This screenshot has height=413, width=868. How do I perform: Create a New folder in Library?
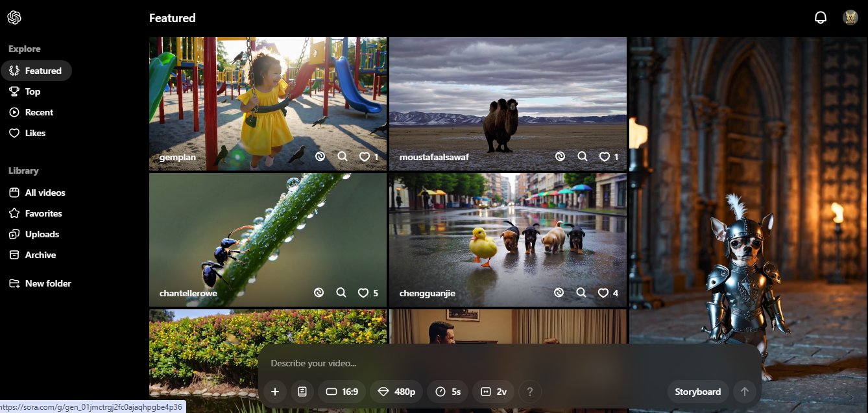(47, 283)
